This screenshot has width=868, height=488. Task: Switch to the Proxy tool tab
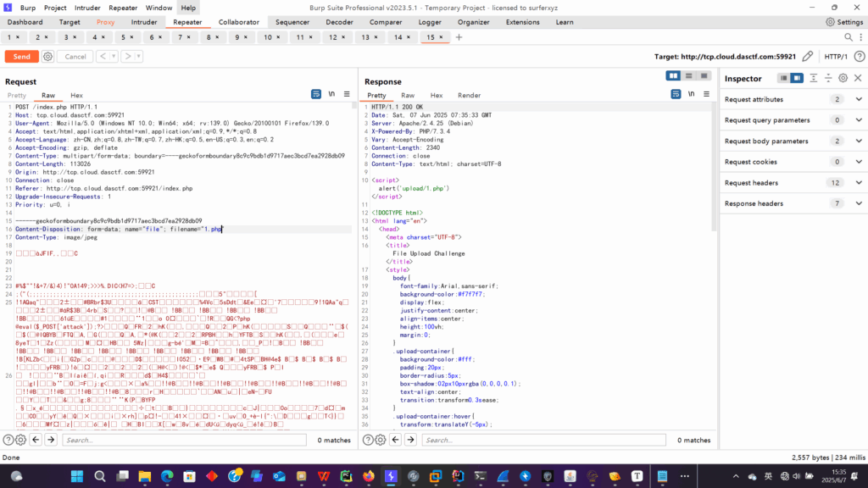(105, 22)
